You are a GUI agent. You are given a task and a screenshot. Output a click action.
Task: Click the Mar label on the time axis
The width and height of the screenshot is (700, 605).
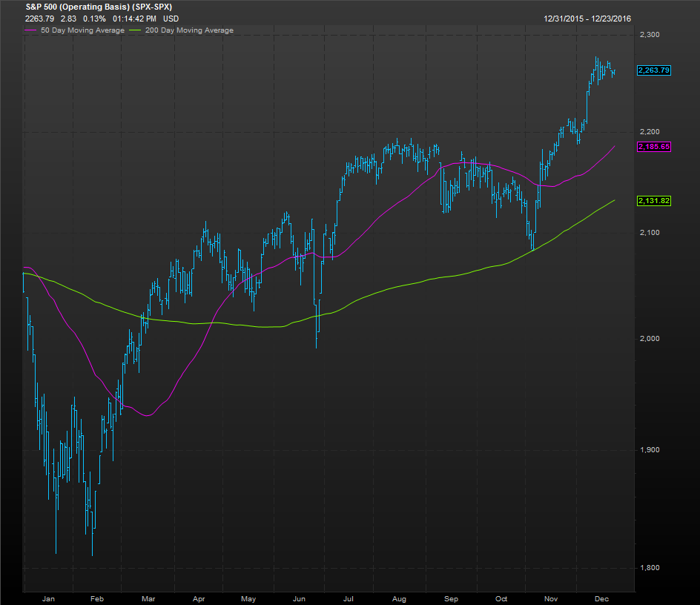148,599
